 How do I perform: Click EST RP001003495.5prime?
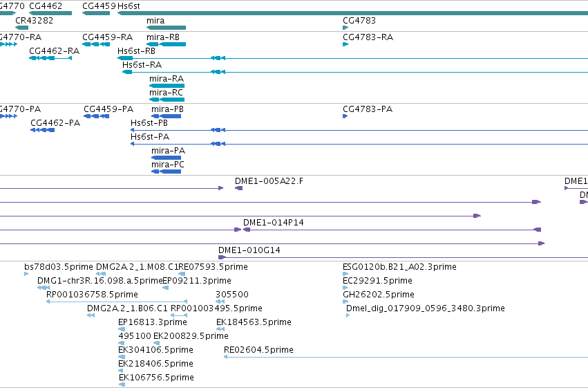click(x=179, y=315)
